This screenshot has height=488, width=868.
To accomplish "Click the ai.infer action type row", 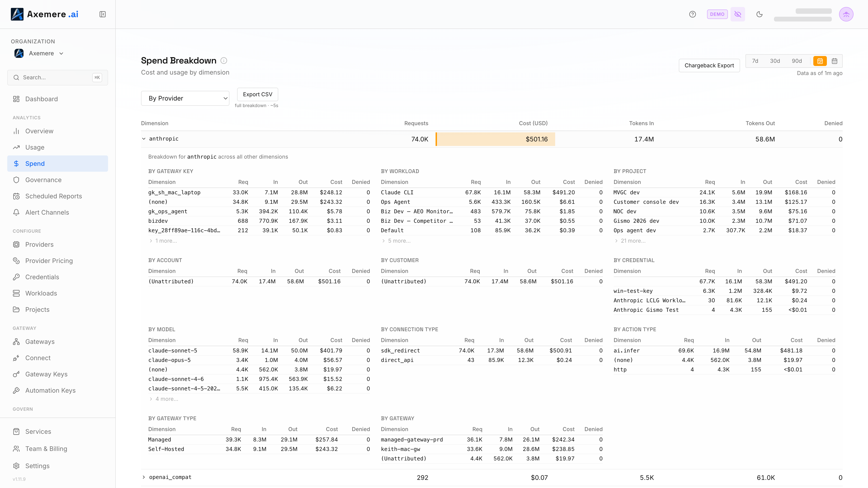I will coord(724,351).
